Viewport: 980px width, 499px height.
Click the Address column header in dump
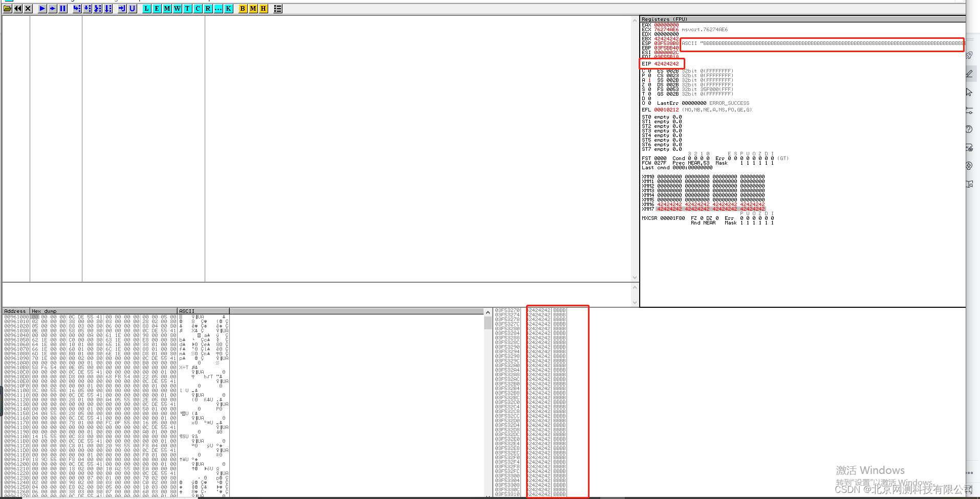pos(16,311)
